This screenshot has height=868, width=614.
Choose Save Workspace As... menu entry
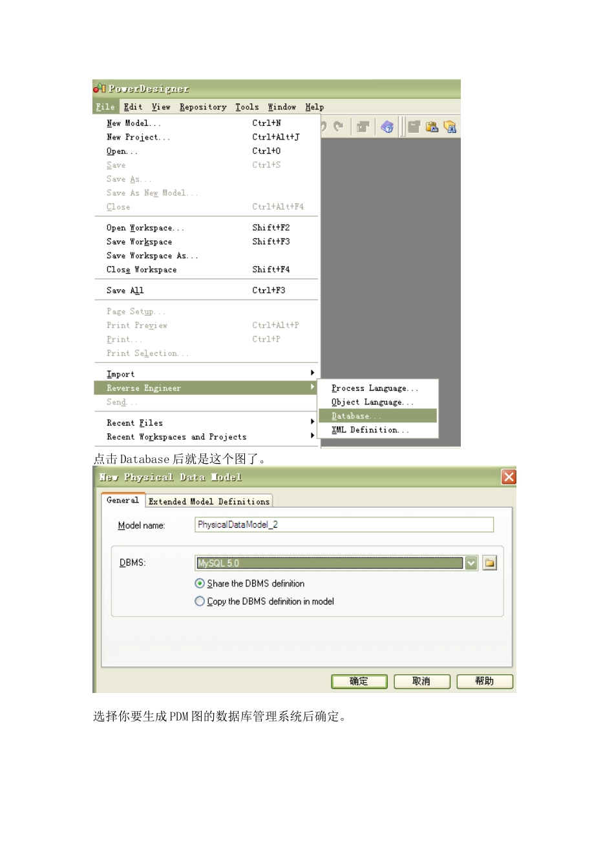[206, 256]
